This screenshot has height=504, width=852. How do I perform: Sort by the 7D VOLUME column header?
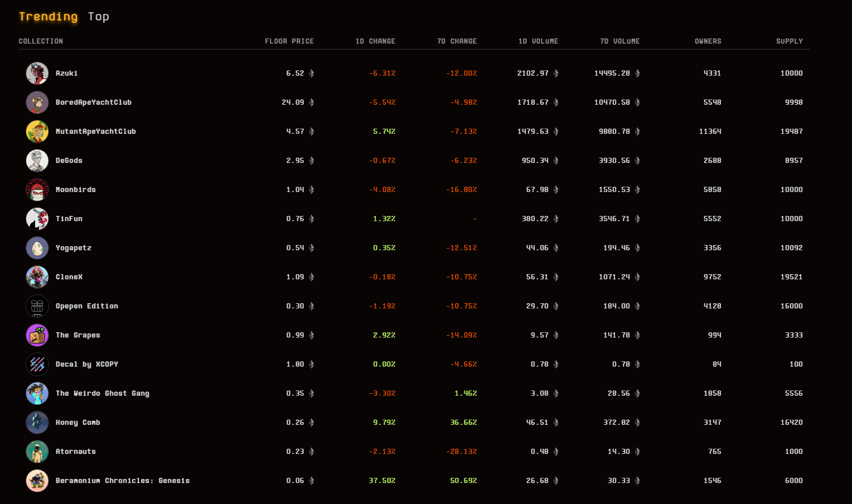click(x=620, y=41)
